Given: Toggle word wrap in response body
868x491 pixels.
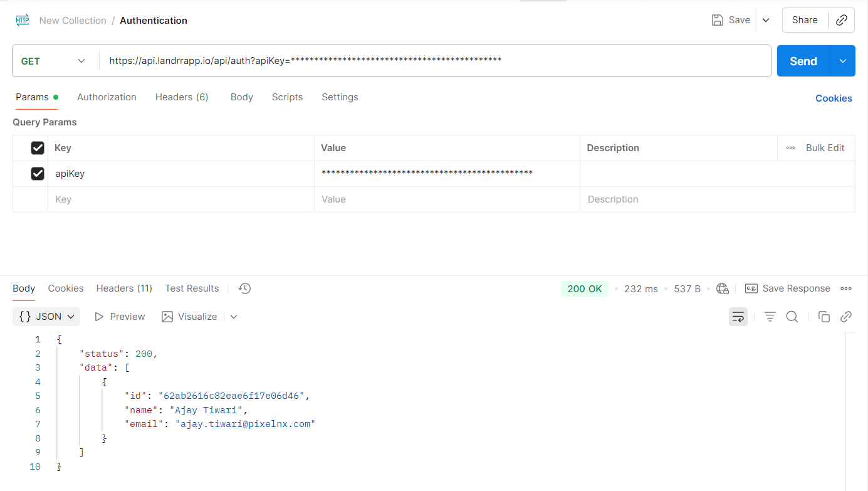Looking at the screenshot, I should [x=738, y=317].
